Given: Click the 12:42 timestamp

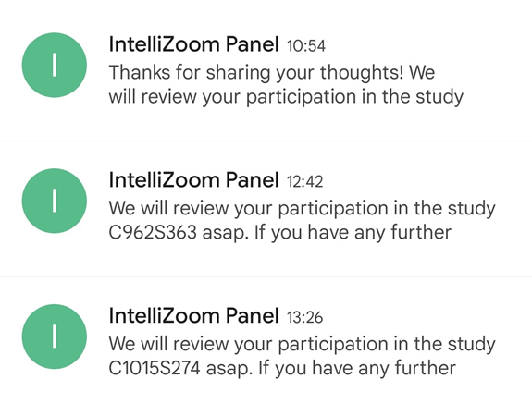Looking at the screenshot, I should (x=305, y=182).
